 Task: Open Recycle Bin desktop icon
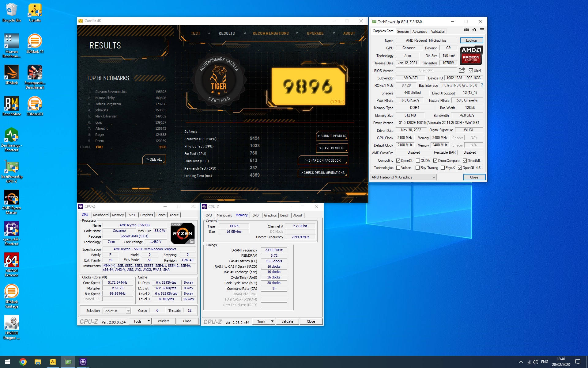[x=11, y=13]
